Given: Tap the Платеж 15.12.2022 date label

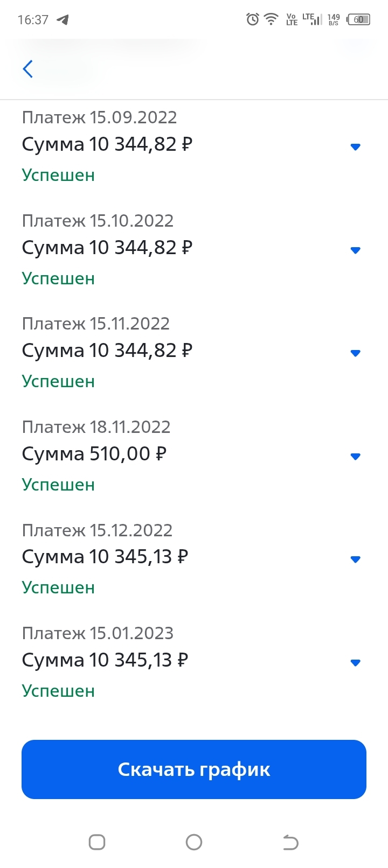Looking at the screenshot, I should click(97, 530).
